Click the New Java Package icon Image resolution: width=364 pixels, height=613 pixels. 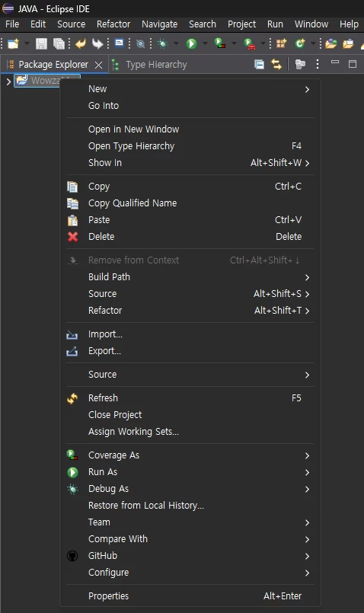[x=281, y=43]
